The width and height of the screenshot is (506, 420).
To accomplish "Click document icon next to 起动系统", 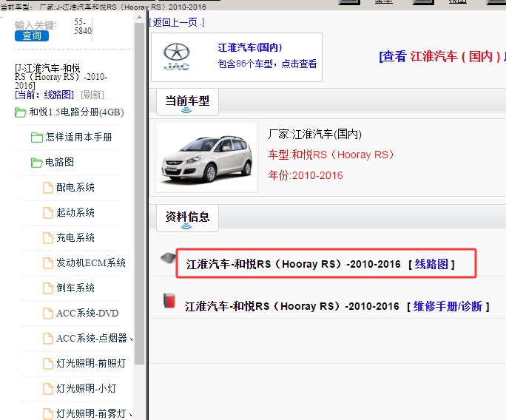I will 48,213.
